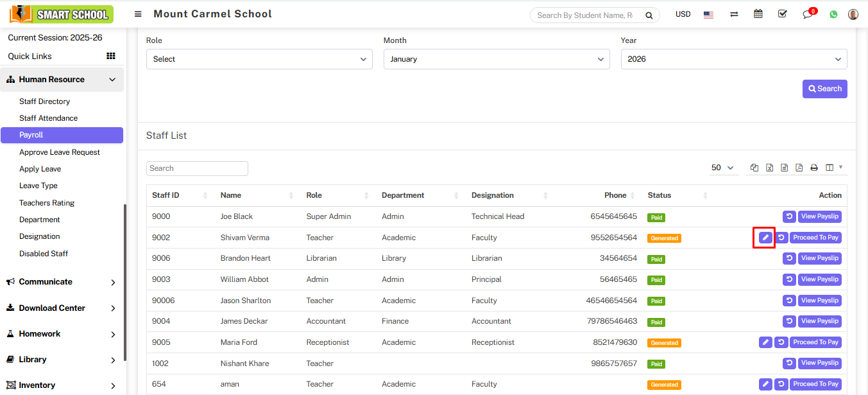
Task: Open the calendar icon in top bar
Action: tap(758, 14)
